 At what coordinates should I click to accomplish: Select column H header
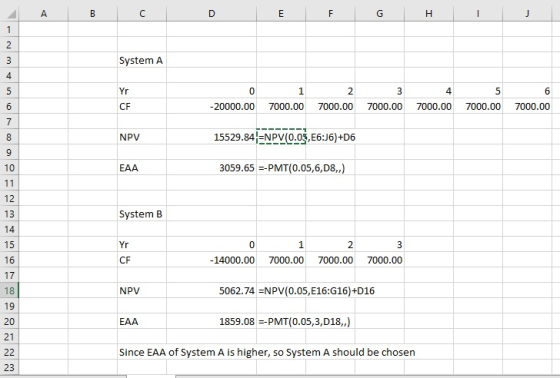coord(429,14)
